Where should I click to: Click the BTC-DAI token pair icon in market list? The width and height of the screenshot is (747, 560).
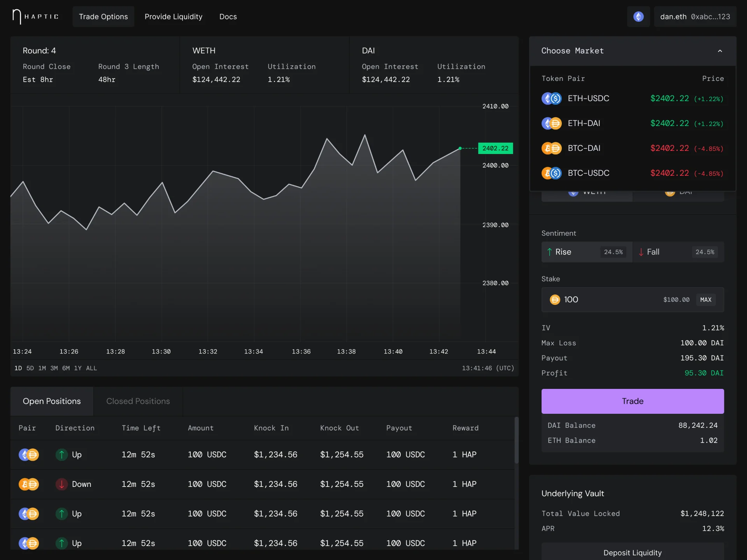(552, 148)
